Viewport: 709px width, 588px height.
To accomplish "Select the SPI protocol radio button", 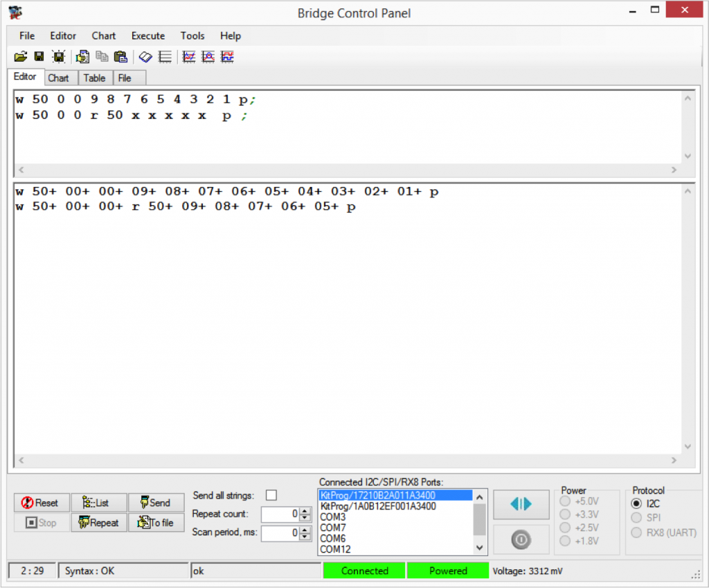I will click(x=636, y=517).
